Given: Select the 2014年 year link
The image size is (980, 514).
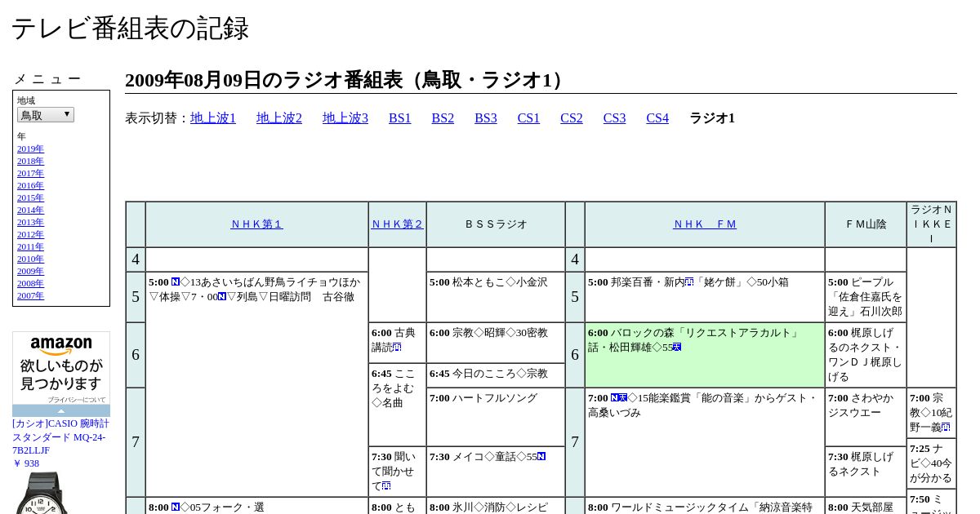Looking at the screenshot, I should [x=30, y=210].
